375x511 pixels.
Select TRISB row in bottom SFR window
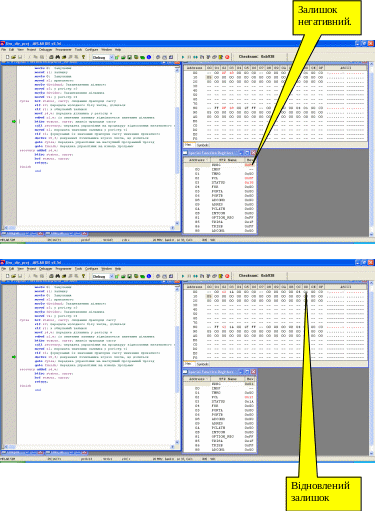pos(220,445)
